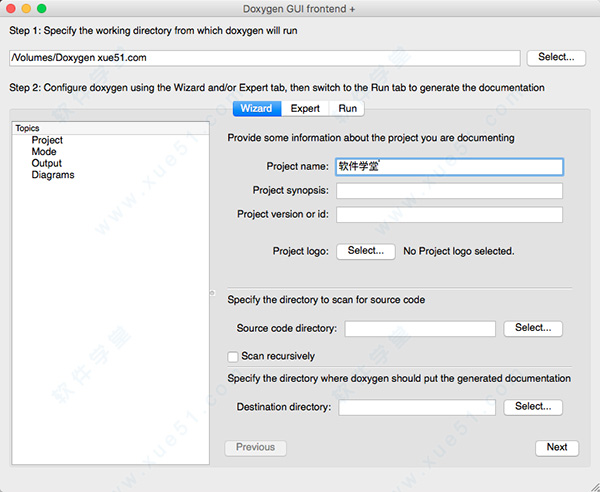Click the Project synopsis field
Image resolution: width=600 pixels, height=492 pixels.
coord(448,191)
